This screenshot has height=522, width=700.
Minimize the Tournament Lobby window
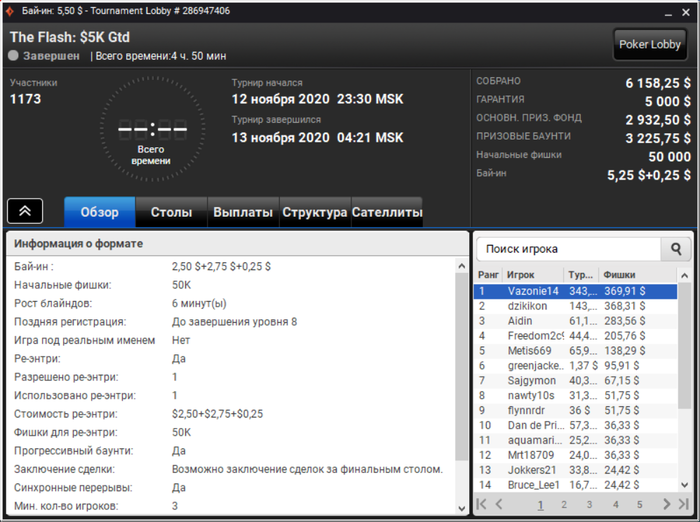tap(668, 13)
